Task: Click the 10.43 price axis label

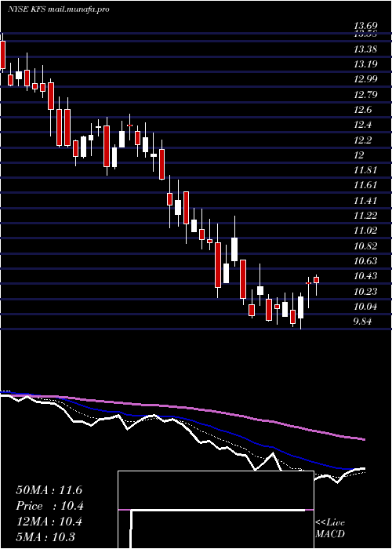Action: 365,276
